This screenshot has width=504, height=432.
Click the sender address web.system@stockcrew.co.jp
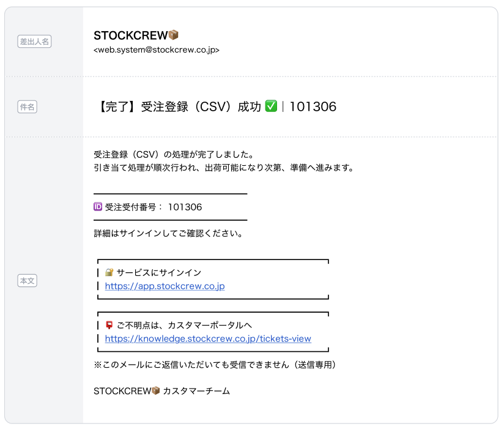157,50
